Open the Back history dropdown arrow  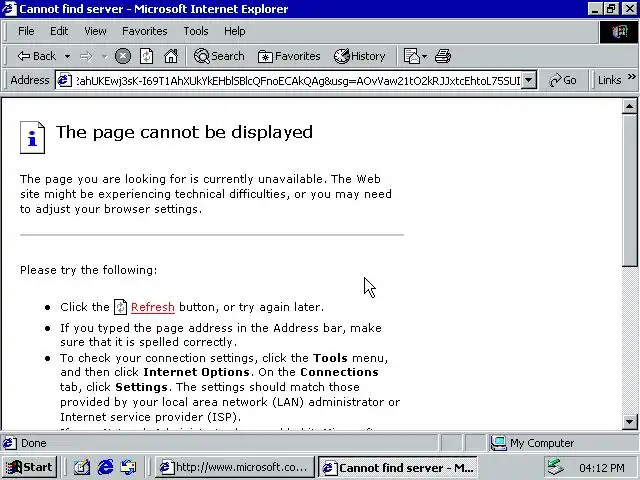coord(67,56)
